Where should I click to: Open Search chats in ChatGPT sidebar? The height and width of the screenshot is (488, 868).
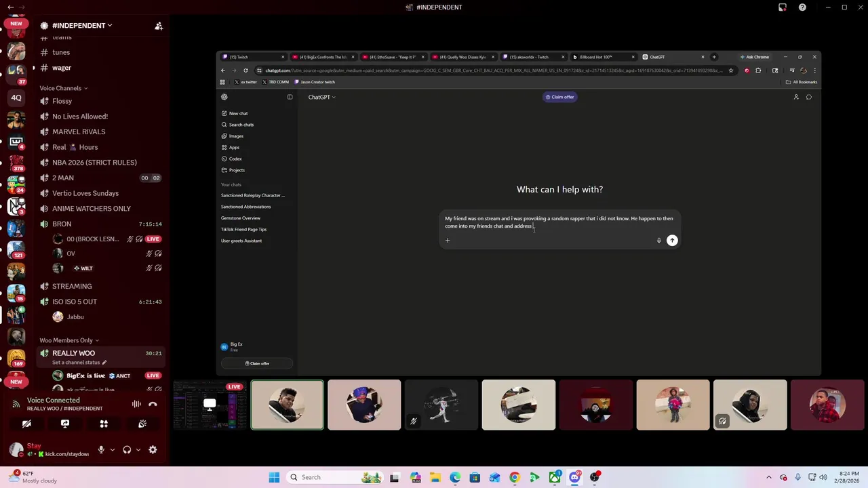tap(237, 125)
